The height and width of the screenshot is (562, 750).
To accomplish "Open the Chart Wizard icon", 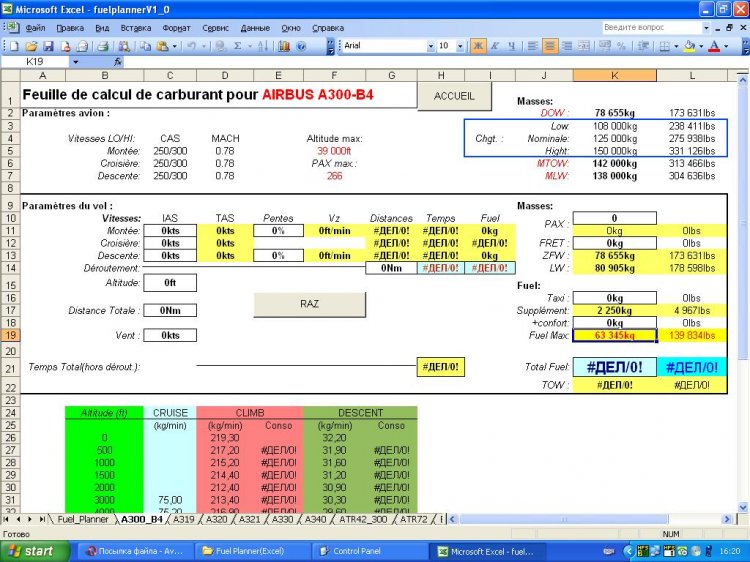I will 284,46.
